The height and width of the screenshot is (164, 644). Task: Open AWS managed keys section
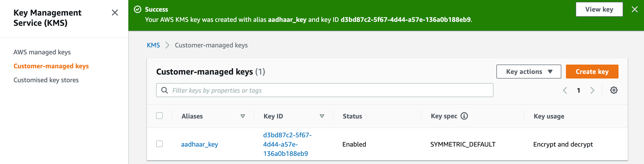[42, 52]
